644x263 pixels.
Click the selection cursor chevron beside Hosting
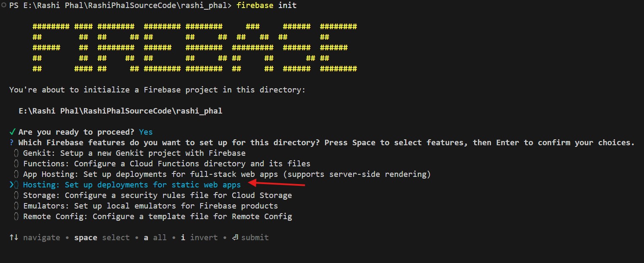[11, 185]
